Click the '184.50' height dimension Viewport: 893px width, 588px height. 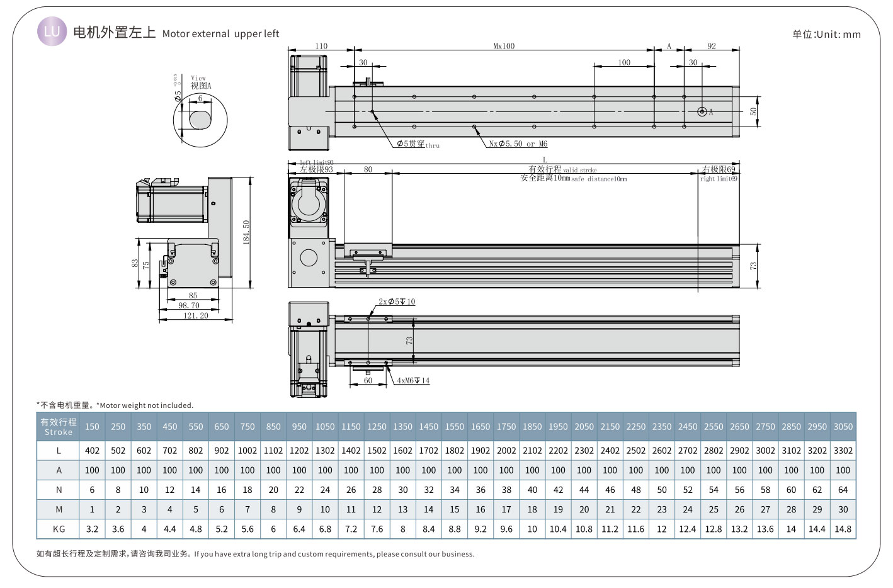(246, 232)
